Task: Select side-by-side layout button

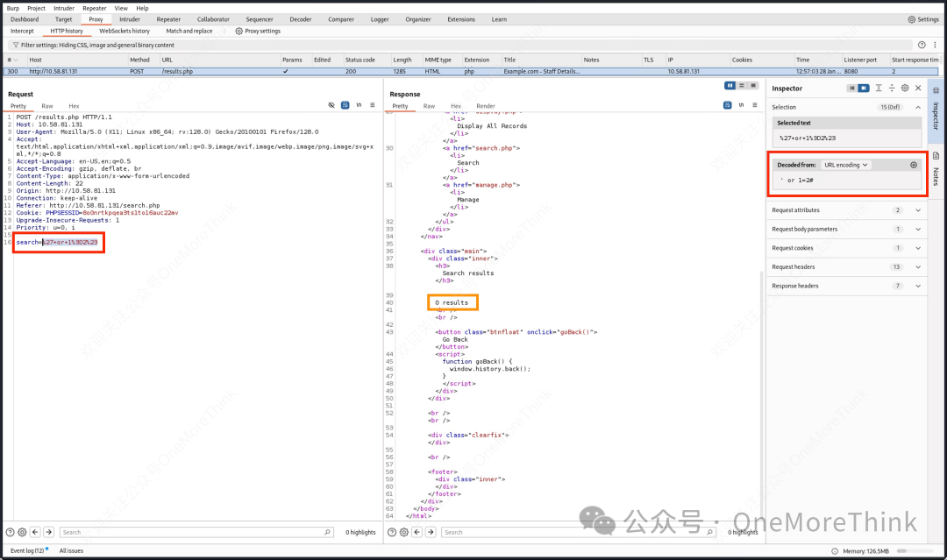Action: click(x=730, y=86)
